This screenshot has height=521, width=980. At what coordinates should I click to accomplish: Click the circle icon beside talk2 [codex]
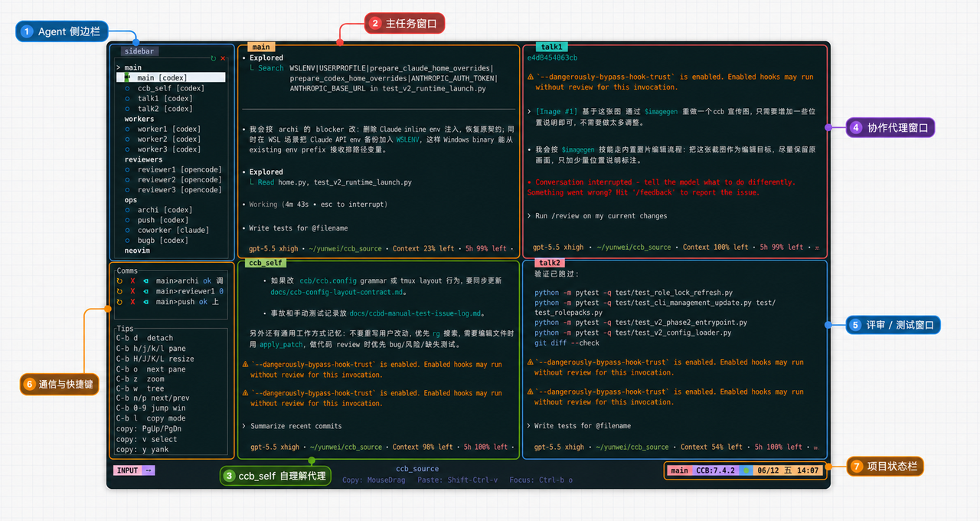128,109
